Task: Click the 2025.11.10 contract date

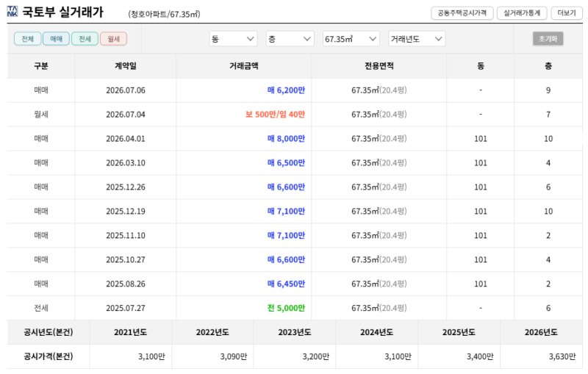Action: click(x=125, y=235)
